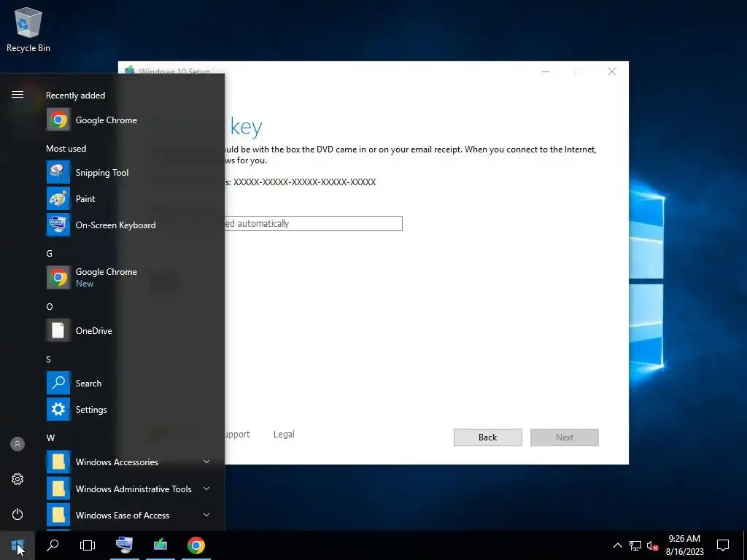747x560 pixels.
Task: Click the Windows Start button
Action: (x=18, y=545)
